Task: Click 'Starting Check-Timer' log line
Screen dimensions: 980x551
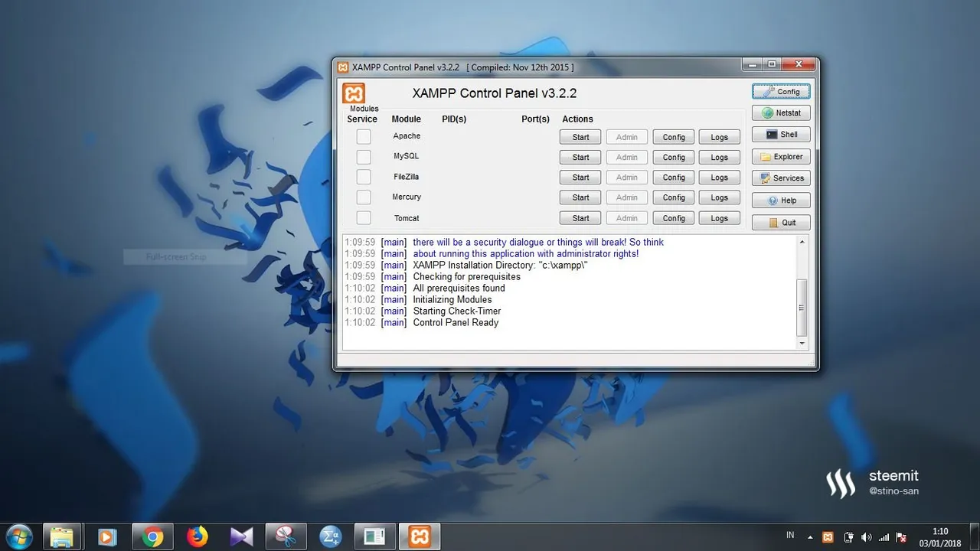Action: [457, 311]
